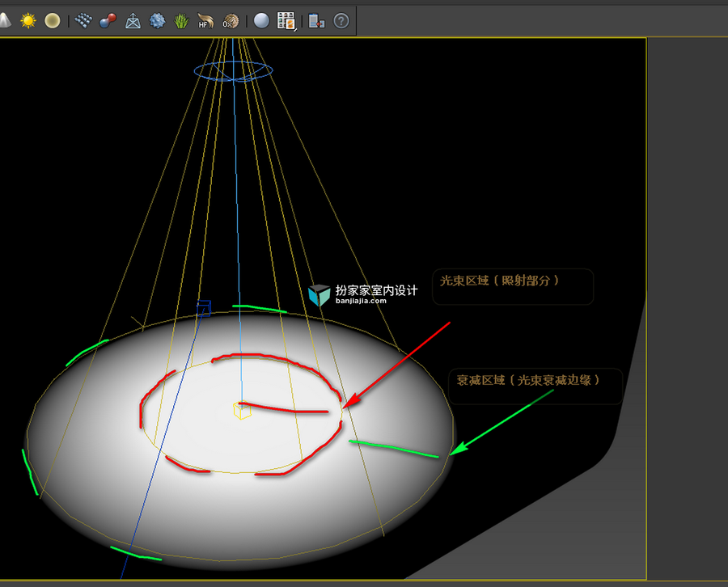The height and width of the screenshot is (587, 728).
Task: Open the HF hair tool icon
Action: click(205, 21)
